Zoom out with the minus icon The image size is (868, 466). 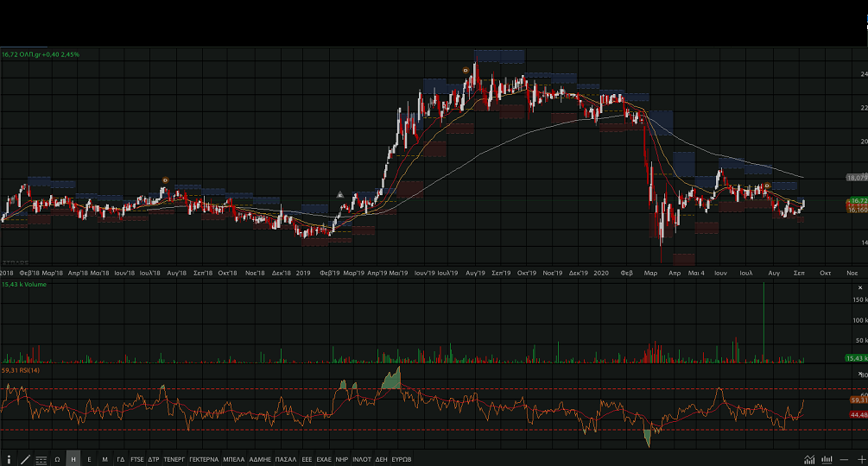pos(844,459)
